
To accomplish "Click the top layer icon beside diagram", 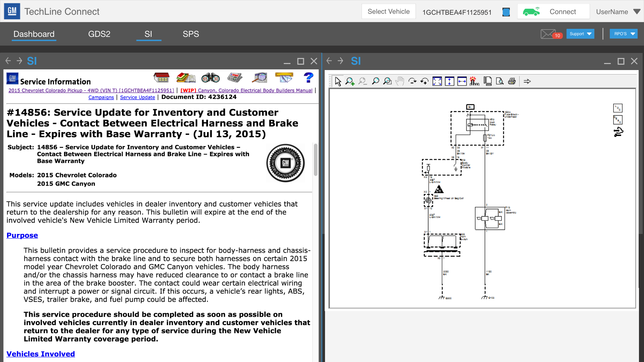I will (618, 108).
